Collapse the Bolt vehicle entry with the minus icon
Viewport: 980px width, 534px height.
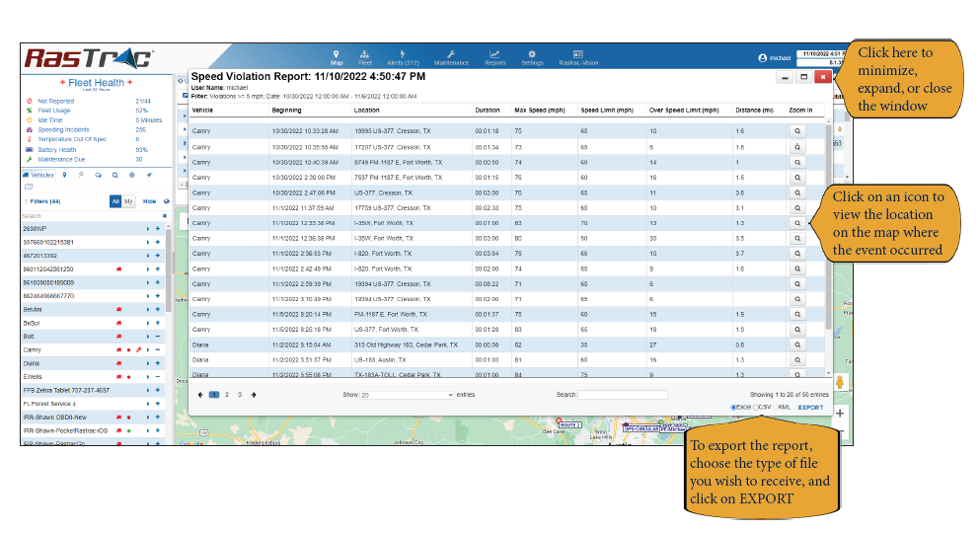tap(158, 336)
